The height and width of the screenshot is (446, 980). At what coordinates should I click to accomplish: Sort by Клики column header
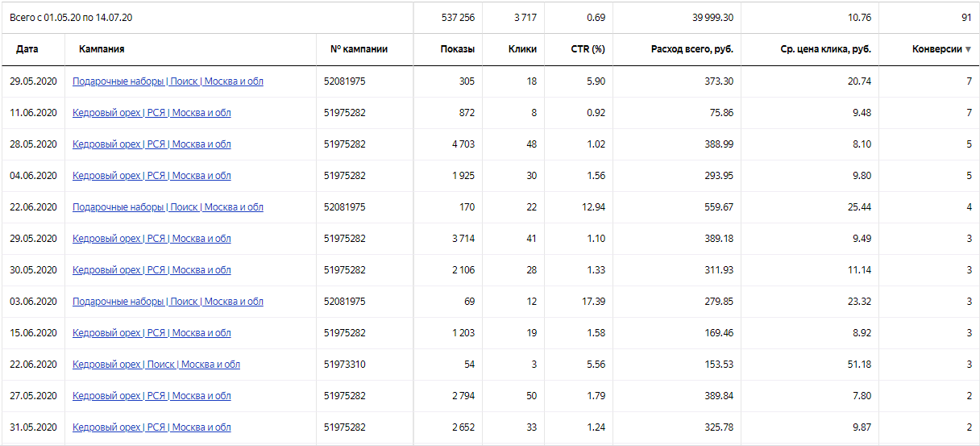coord(523,49)
